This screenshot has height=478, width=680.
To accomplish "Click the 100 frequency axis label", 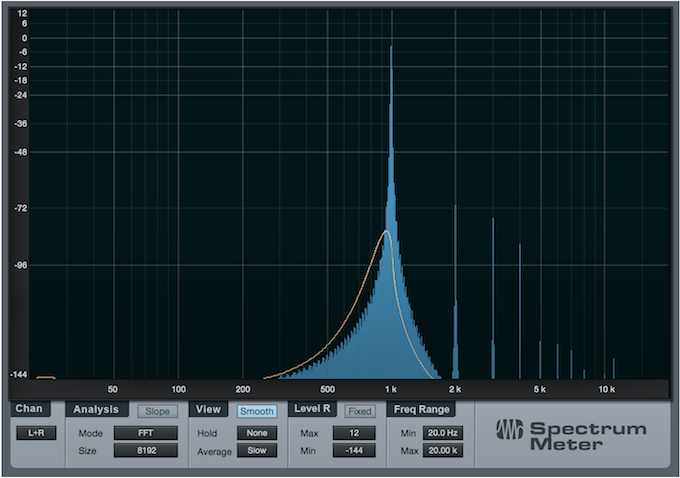I will click(x=178, y=390).
